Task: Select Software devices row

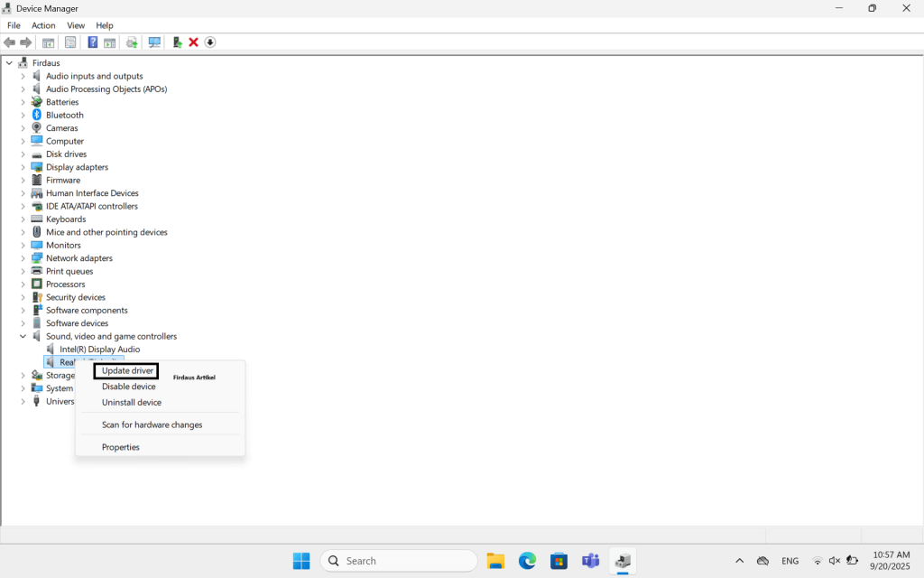Action: click(78, 323)
